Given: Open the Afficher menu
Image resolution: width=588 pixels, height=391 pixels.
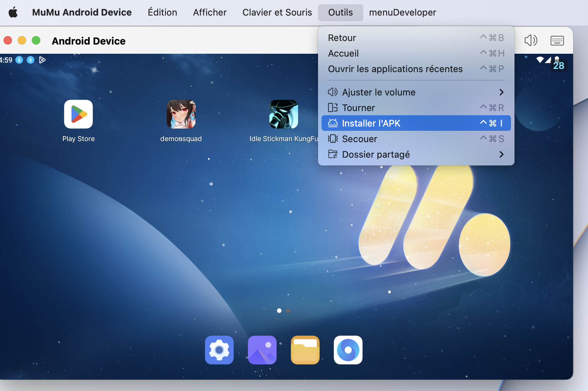Looking at the screenshot, I should point(210,12).
